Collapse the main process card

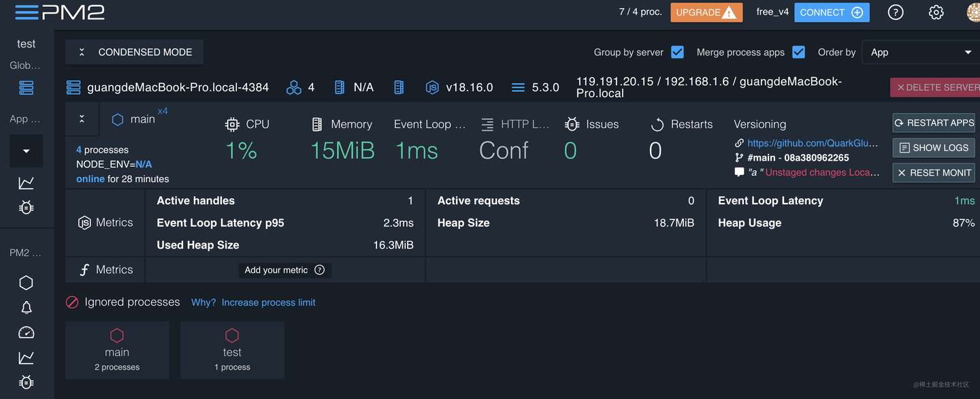coord(82,119)
